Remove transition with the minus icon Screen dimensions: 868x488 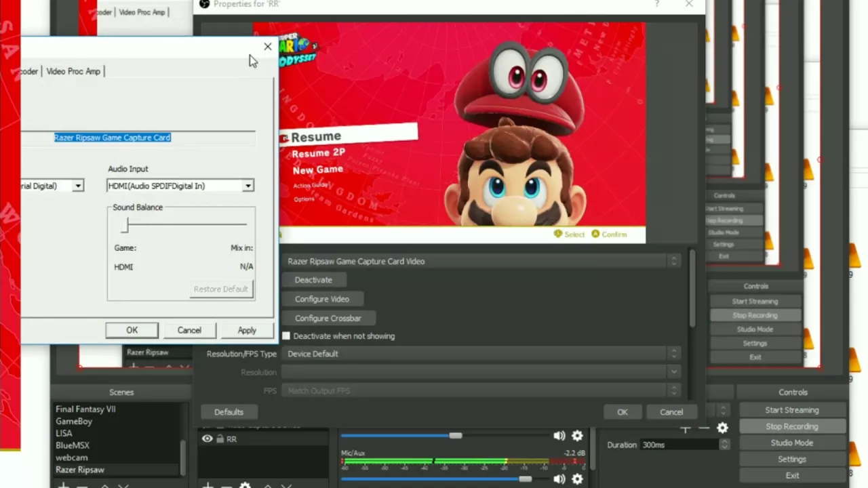[704, 428]
